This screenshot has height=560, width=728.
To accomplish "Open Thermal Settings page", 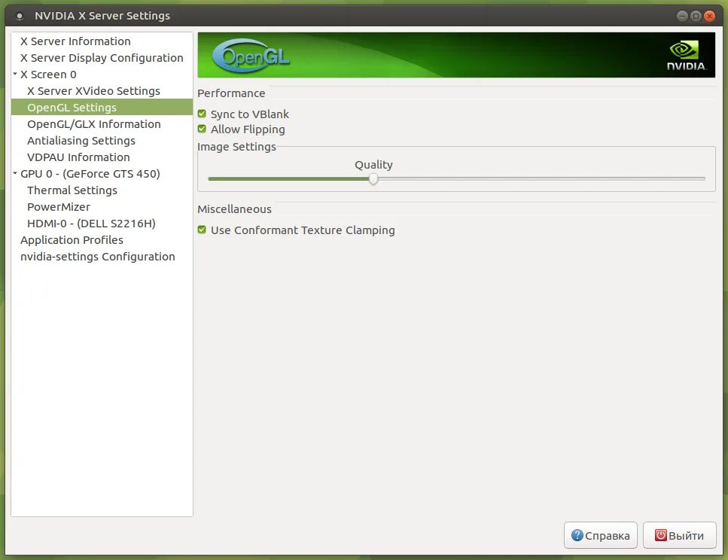I will pyautogui.click(x=72, y=190).
